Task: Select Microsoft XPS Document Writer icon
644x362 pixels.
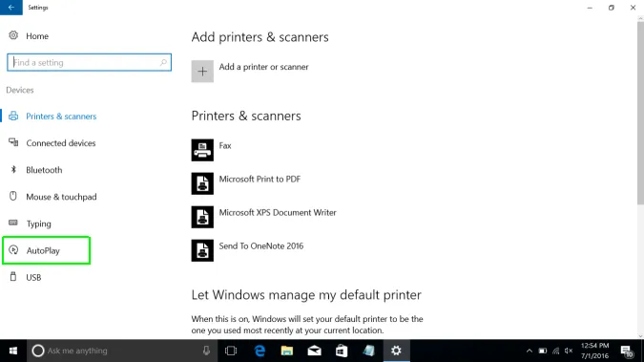Action: pos(202,217)
